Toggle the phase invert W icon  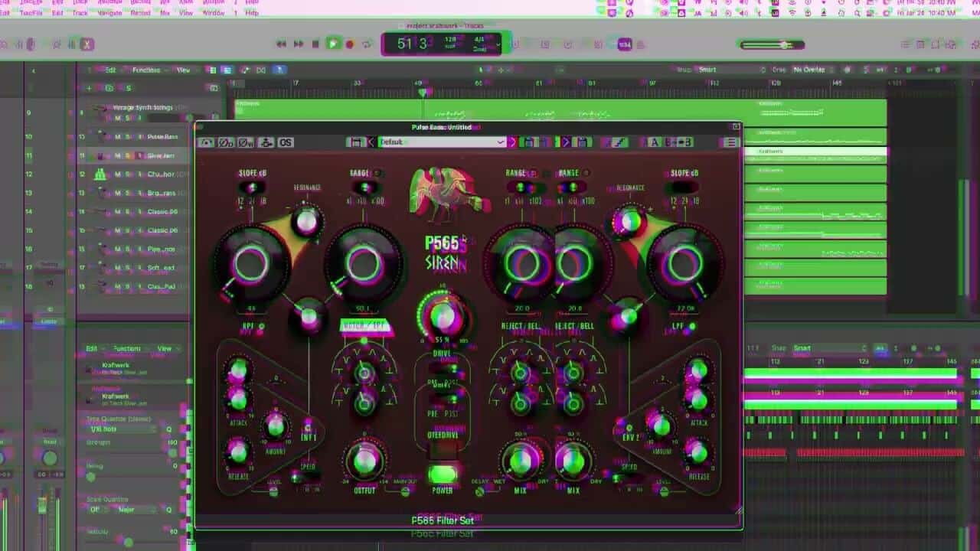pyautogui.click(x=246, y=142)
